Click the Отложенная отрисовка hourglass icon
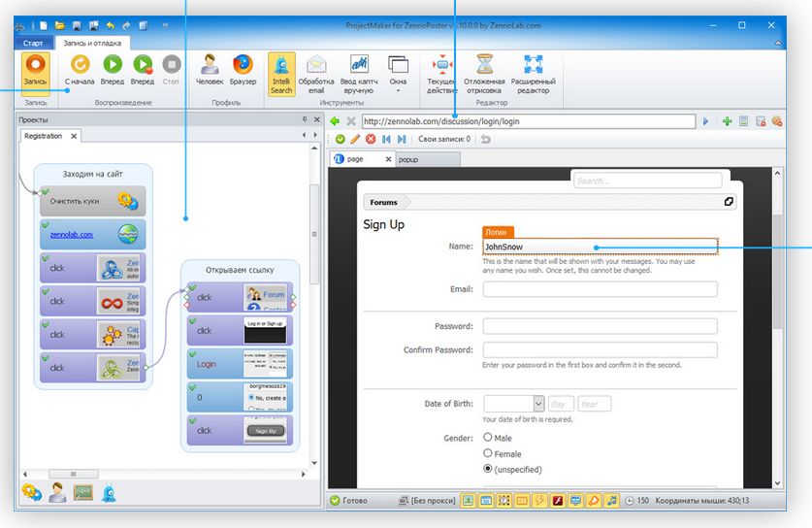This screenshot has height=528, width=812. [x=484, y=67]
